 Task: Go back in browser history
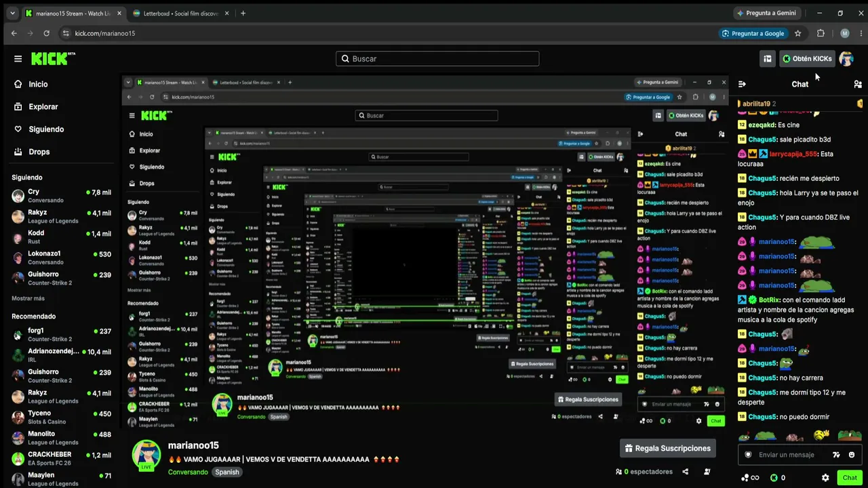click(14, 33)
